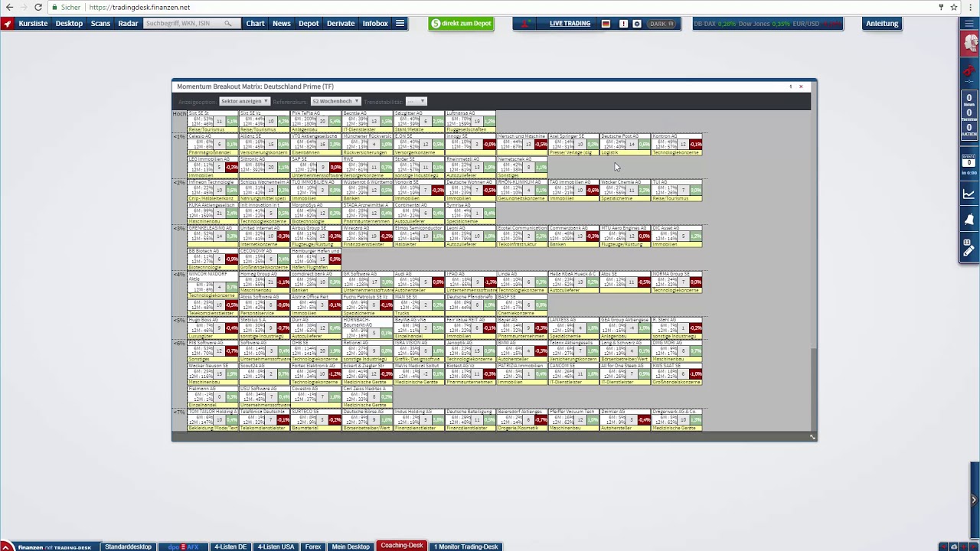Bookmark the page with the star icon
980x551 pixels.
pos(954,7)
